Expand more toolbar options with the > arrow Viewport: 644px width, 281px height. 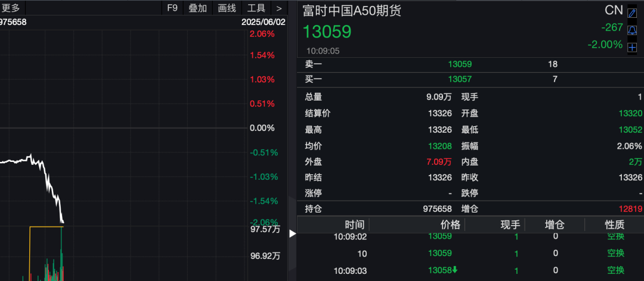tap(279, 8)
